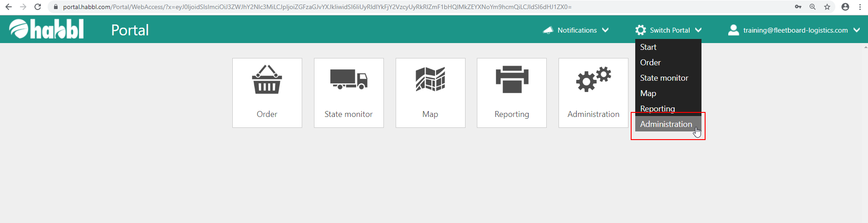Viewport: 868px width, 223px height.
Task: Click the user profile icon in header
Action: point(733,30)
